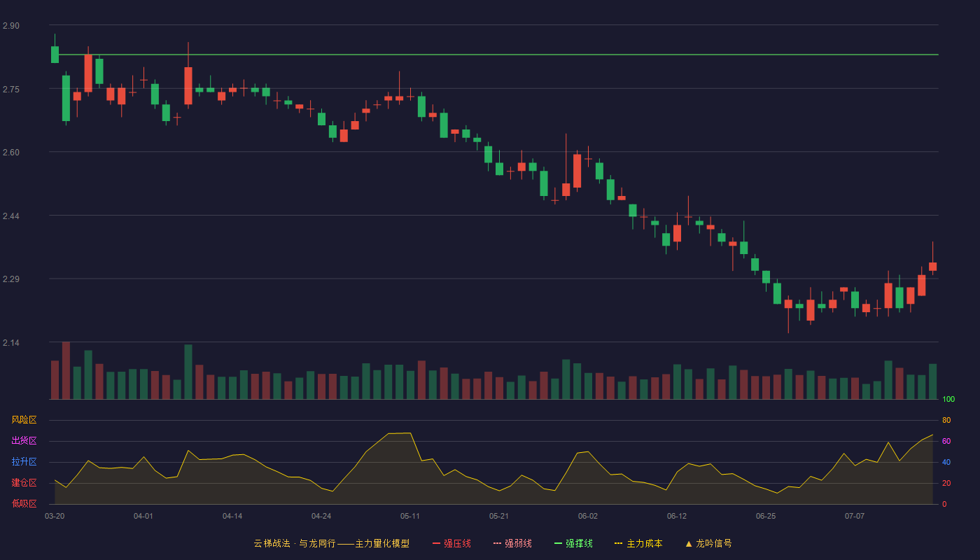Select the 出货区 zone label
Screen dimensions: 980x560
point(24,441)
